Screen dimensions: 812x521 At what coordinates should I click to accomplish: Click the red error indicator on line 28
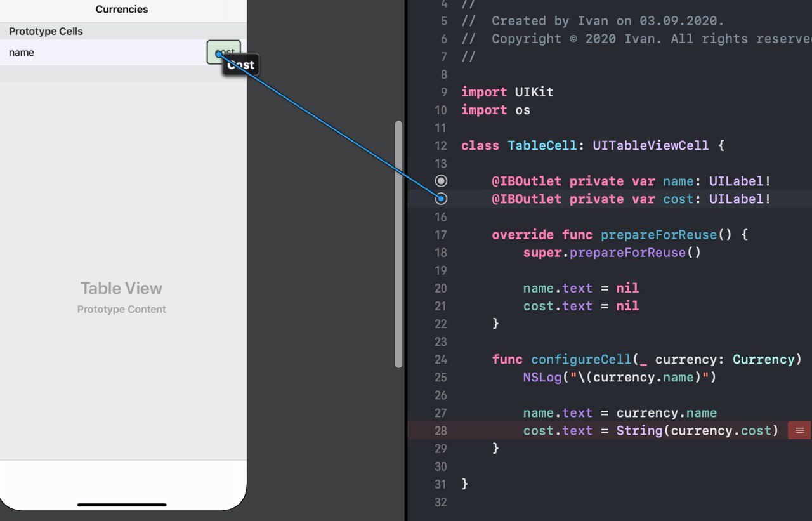[799, 430]
